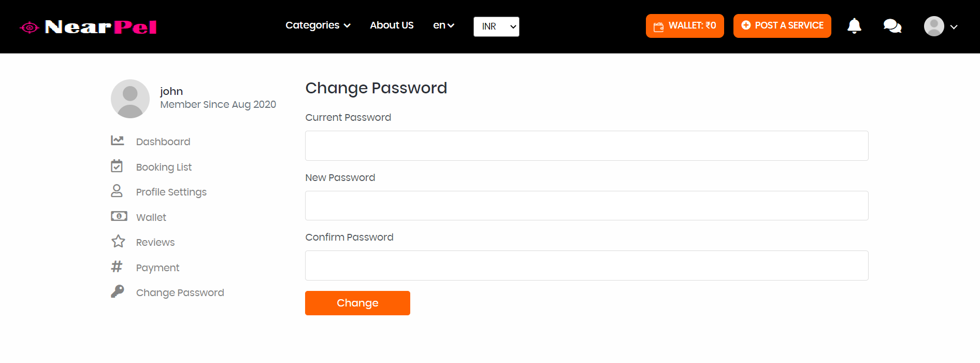Click the Booking List calendar icon
The width and height of the screenshot is (980, 363).
117,166
